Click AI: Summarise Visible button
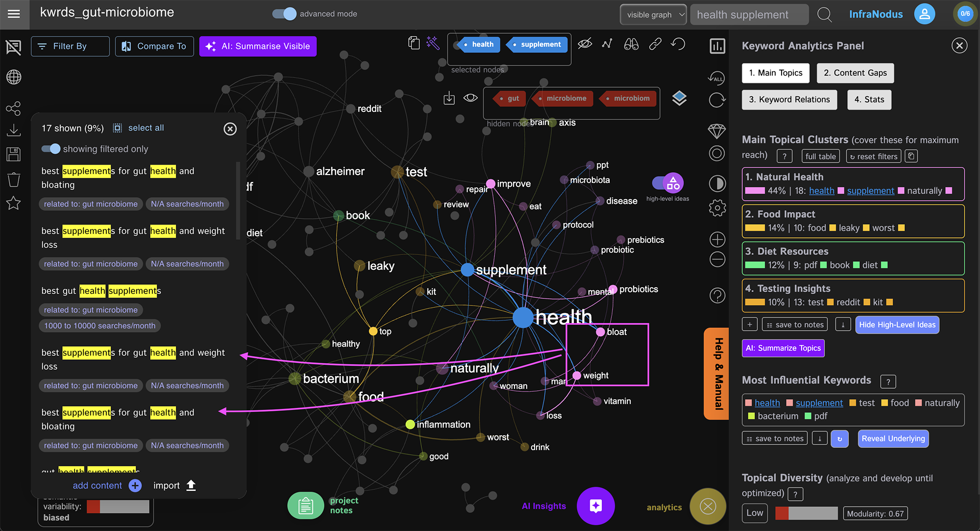Viewport: 980px width, 531px height. tap(258, 46)
